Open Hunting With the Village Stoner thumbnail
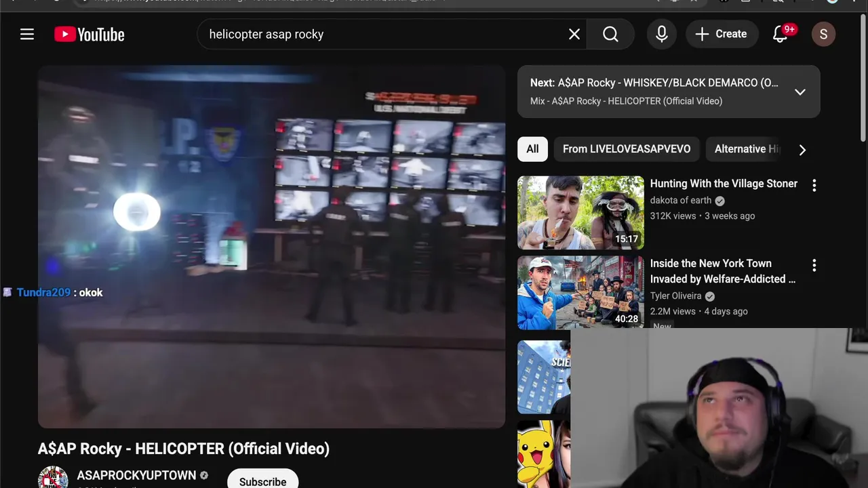This screenshot has width=868, height=488. pyautogui.click(x=580, y=213)
